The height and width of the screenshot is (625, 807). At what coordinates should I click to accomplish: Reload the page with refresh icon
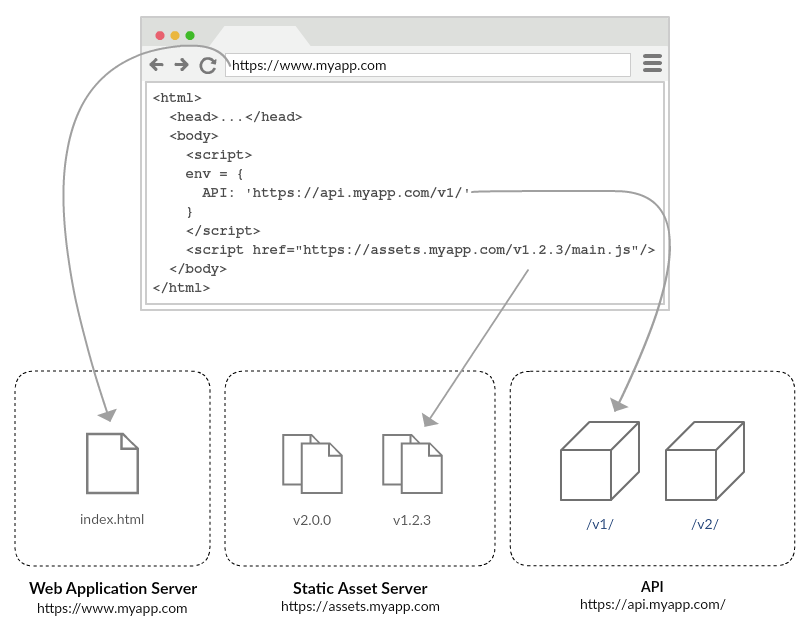(208, 65)
